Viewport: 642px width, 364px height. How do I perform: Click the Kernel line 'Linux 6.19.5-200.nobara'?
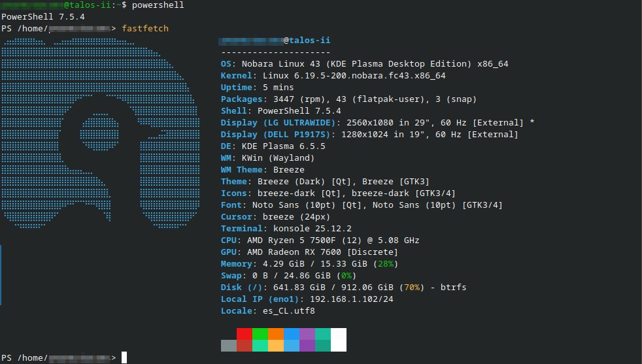coord(333,76)
